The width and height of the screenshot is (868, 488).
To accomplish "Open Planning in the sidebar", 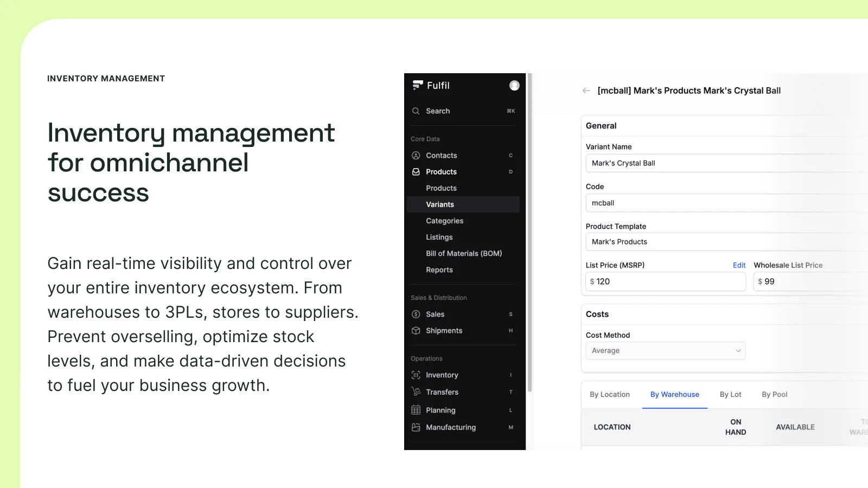I will [x=463, y=410].
